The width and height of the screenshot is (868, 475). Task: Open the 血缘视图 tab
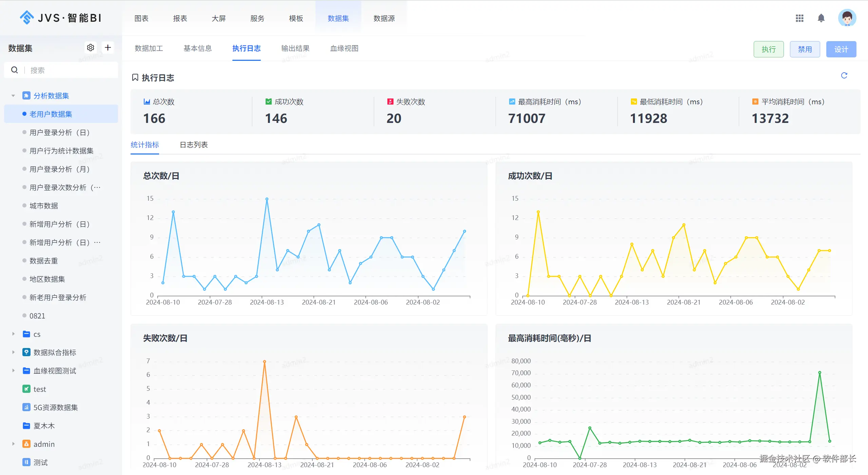(x=344, y=49)
